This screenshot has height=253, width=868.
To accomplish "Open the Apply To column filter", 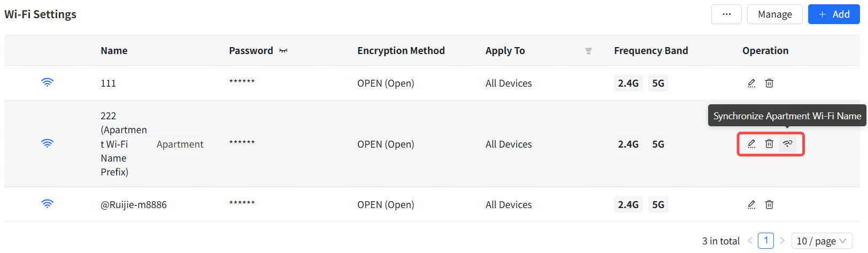I will [x=588, y=51].
